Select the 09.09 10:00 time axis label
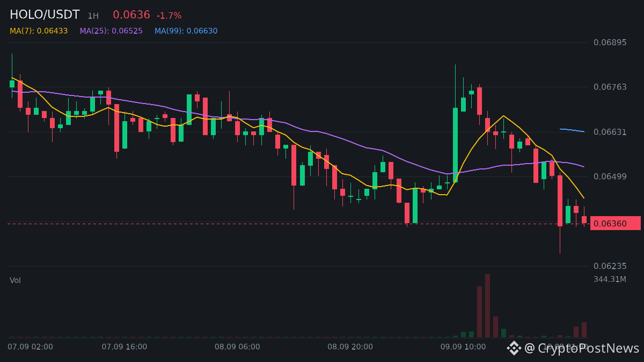644x362 pixels. tap(463, 347)
